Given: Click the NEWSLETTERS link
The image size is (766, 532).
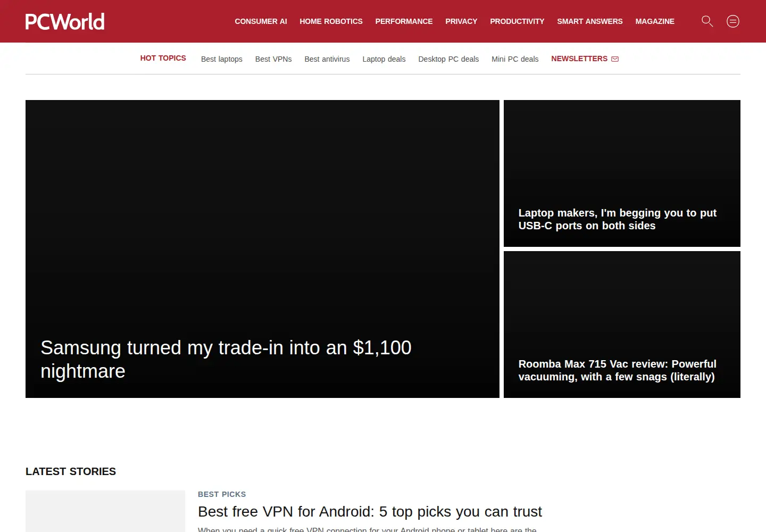Looking at the screenshot, I should 579,59.
